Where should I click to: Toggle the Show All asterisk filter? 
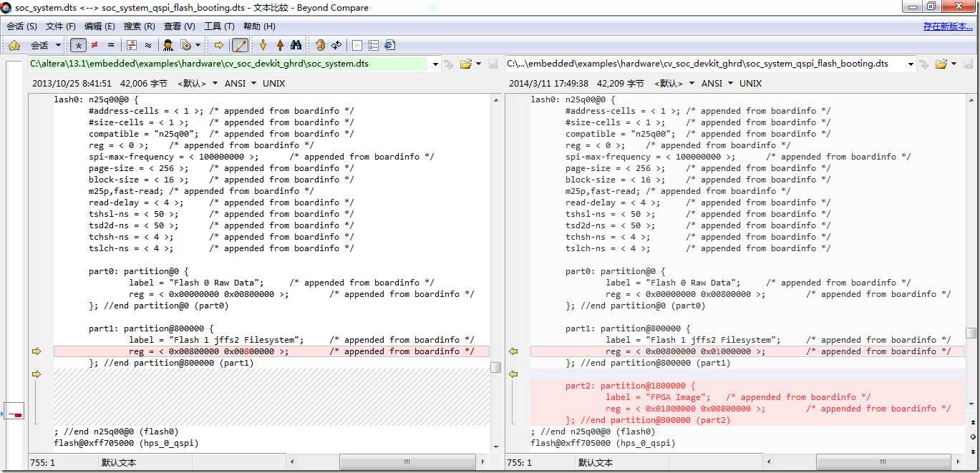78,45
